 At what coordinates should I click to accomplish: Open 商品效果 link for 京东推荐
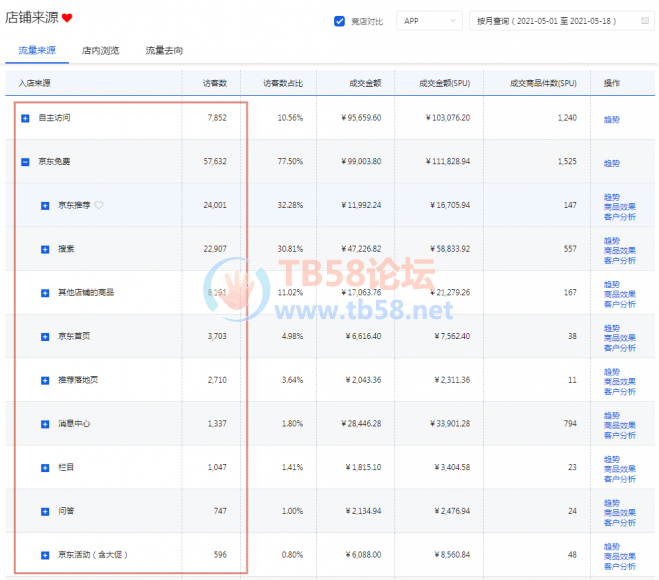pyautogui.click(x=619, y=207)
